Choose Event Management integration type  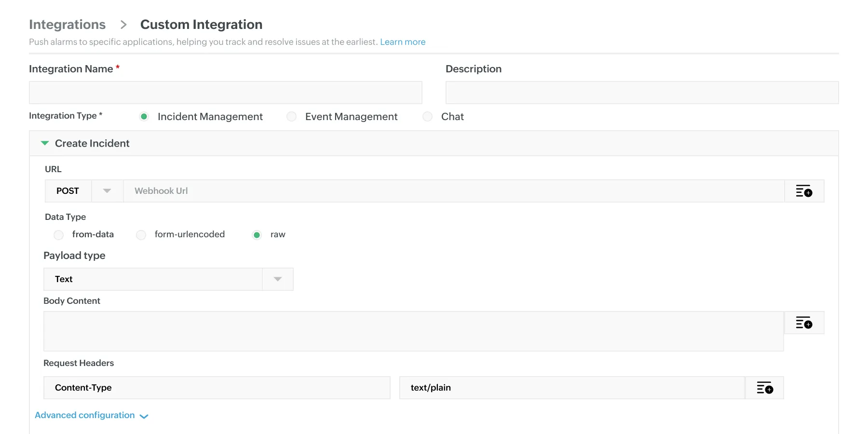[291, 116]
